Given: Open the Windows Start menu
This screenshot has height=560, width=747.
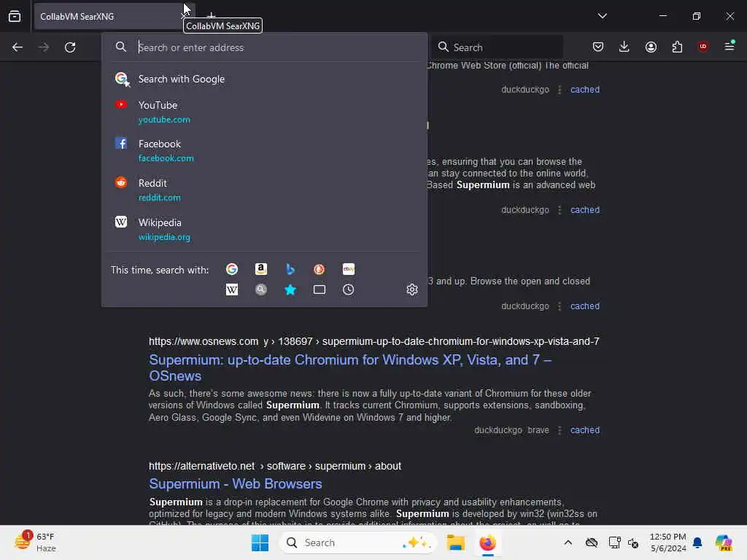Looking at the screenshot, I should 260,542.
